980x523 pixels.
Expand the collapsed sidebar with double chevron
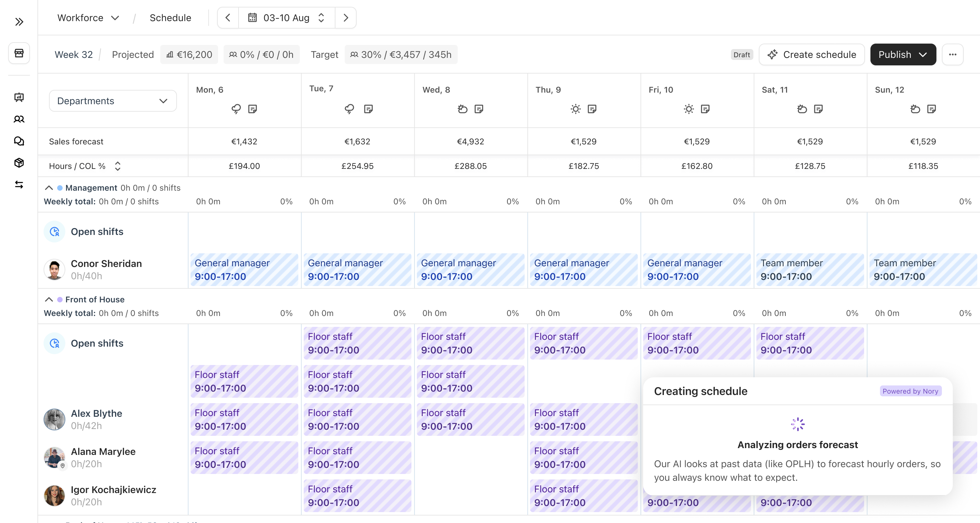coord(19,22)
